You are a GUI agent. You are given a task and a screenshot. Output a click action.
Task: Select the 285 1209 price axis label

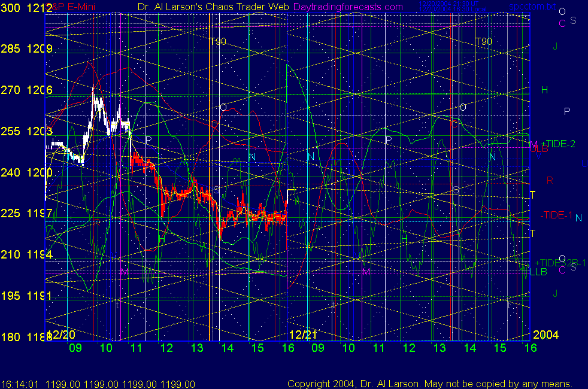26,48
